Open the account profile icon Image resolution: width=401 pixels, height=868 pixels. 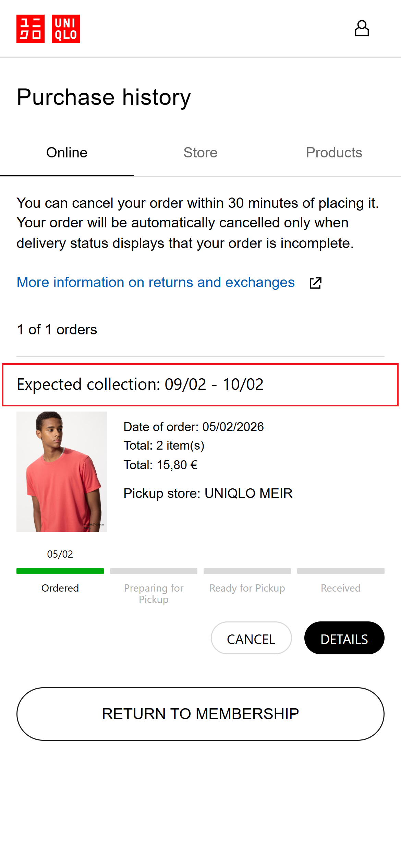(362, 28)
